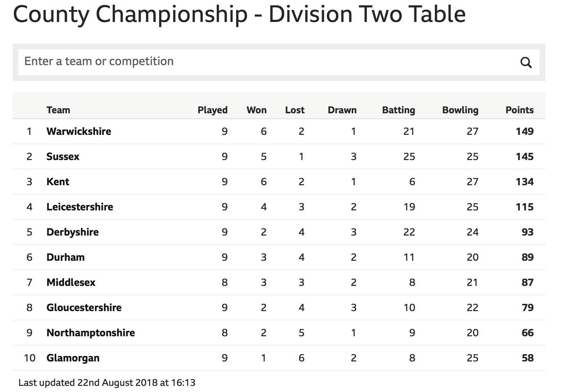
Task: Click the magnifying glass search icon
Action: [x=526, y=63]
